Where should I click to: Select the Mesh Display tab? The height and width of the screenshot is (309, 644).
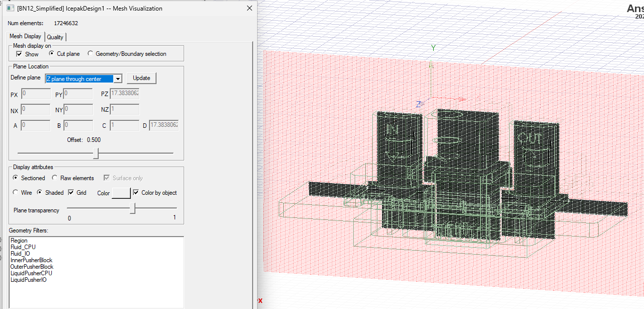(x=25, y=36)
